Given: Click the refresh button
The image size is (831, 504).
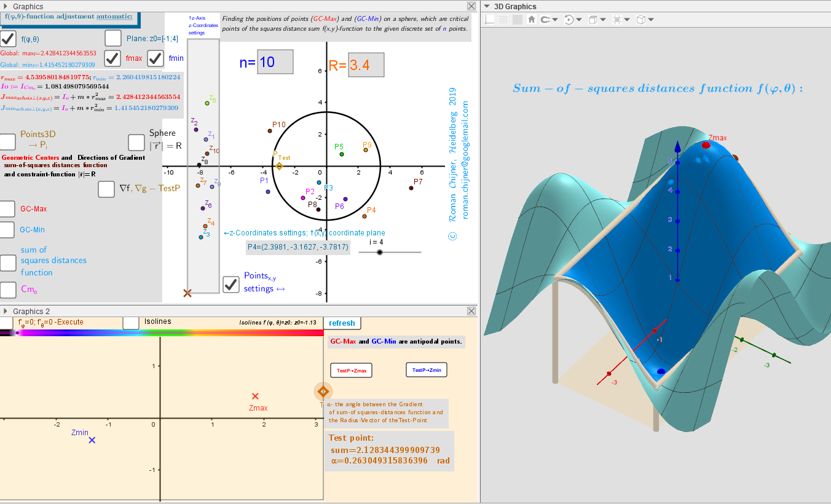Looking at the screenshot, I should 342,323.
